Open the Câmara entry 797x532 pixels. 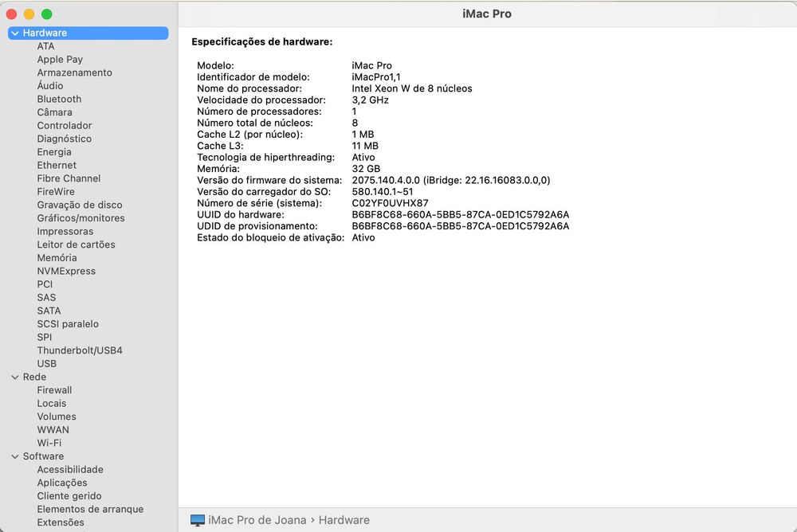[x=54, y=112]
